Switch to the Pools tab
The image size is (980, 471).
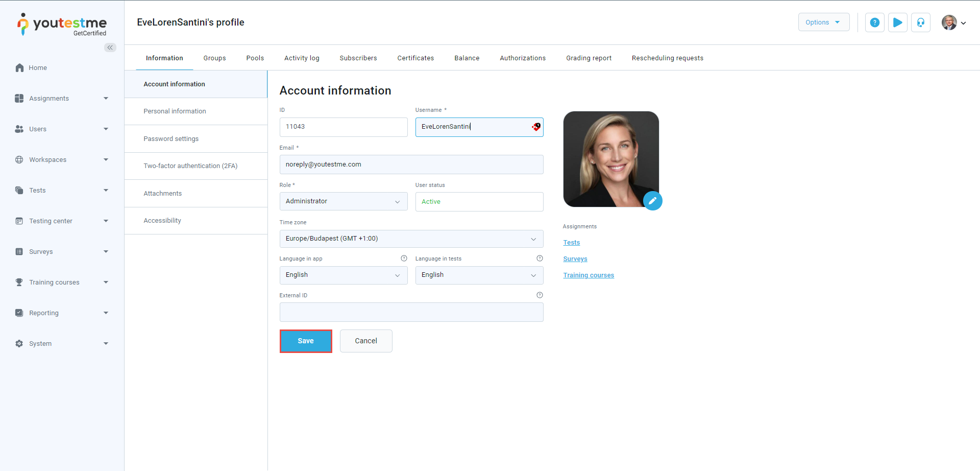click(255, 58)
